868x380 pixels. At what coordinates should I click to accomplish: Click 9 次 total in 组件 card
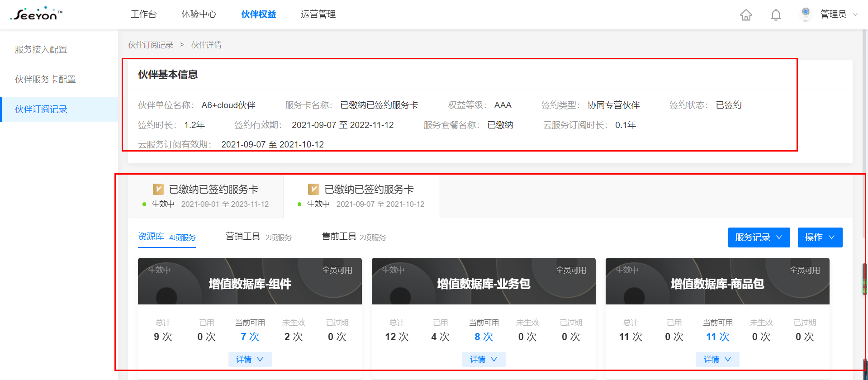pyautogui.click(x=163, y=337)
